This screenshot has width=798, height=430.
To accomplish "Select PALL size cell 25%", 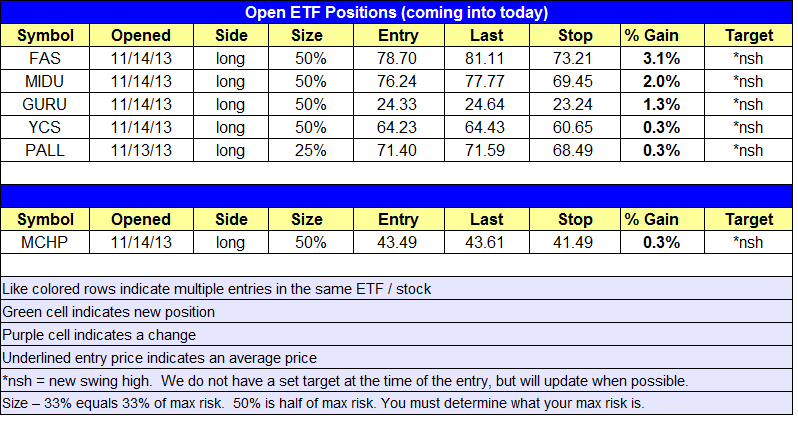I will 310,151.
